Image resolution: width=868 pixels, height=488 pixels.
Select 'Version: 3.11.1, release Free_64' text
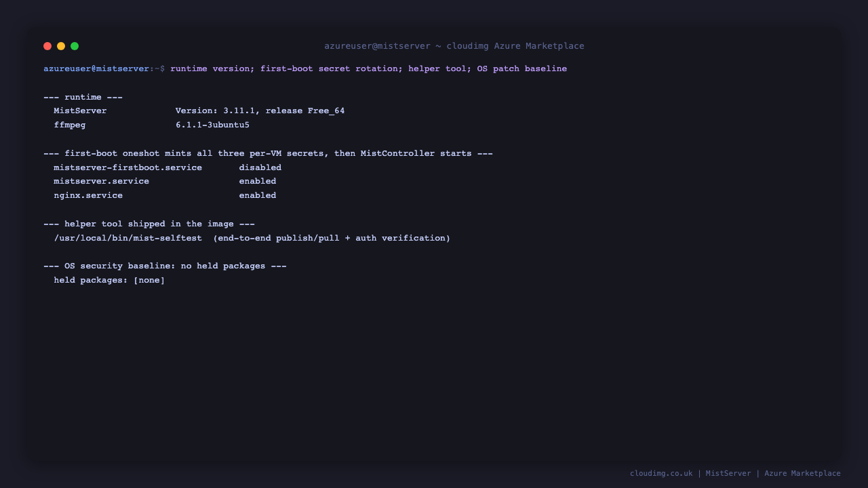pos(260,110)
